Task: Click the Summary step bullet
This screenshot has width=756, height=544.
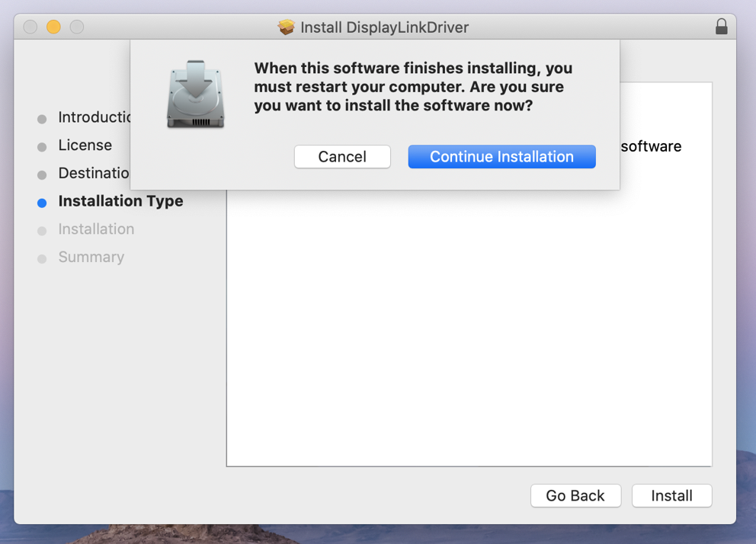Action: click(42, 259)
